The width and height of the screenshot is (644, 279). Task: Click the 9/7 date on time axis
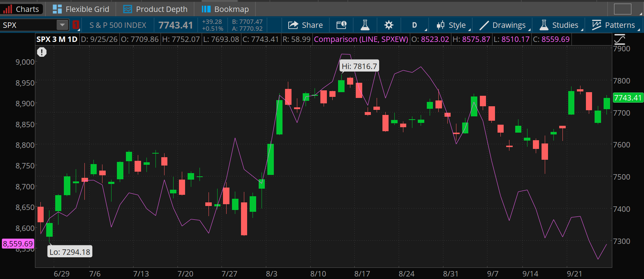click(493, 274)
